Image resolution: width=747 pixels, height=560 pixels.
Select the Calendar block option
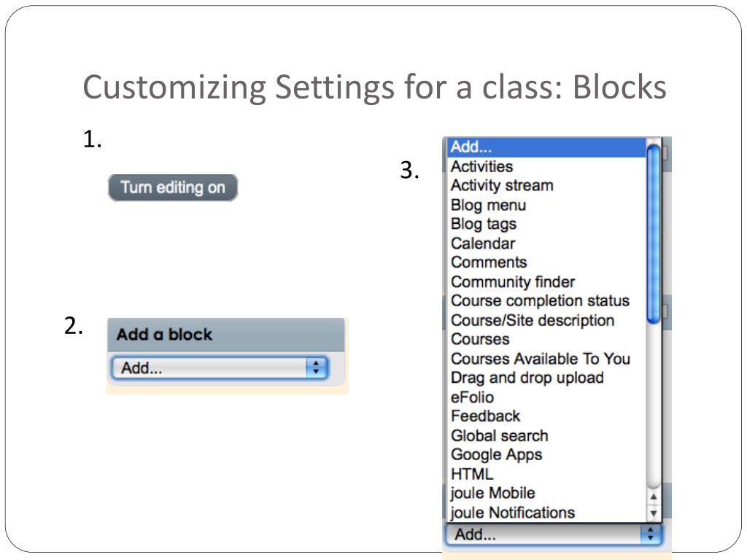click(482, 244)
